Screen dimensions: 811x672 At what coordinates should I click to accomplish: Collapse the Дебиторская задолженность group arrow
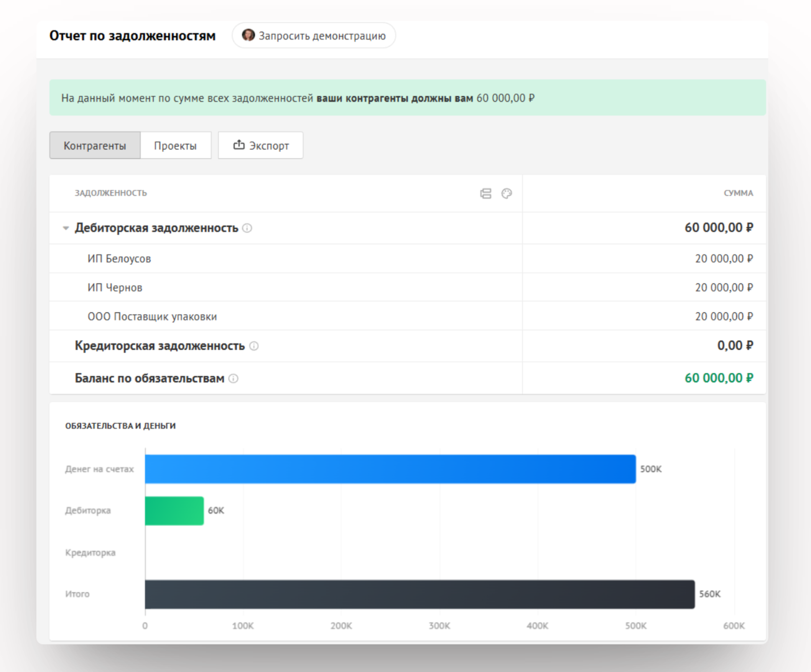coord(66,228)
